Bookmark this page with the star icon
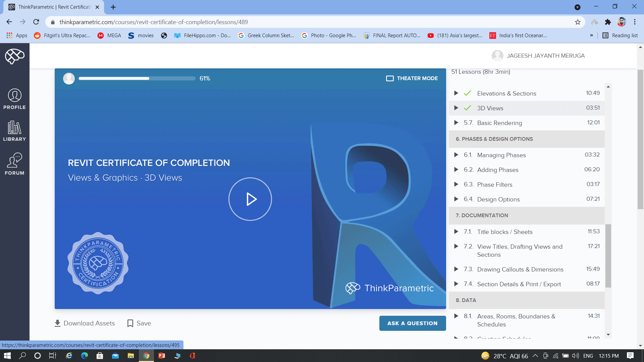This screenshot has width=644, height=362. coord(578,22)
